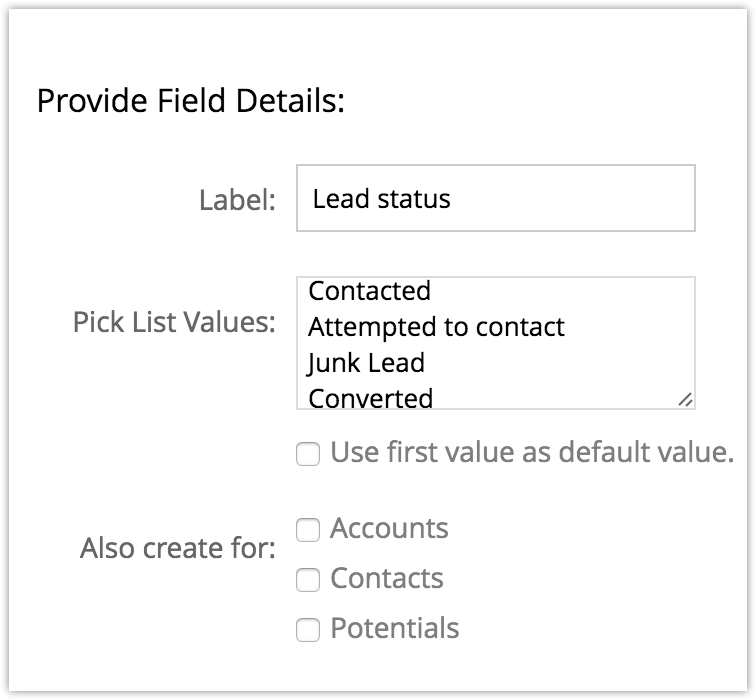Screen dimensions: 756x700
Task: Click the "Also create for:" caption
Action: (178, 549)
